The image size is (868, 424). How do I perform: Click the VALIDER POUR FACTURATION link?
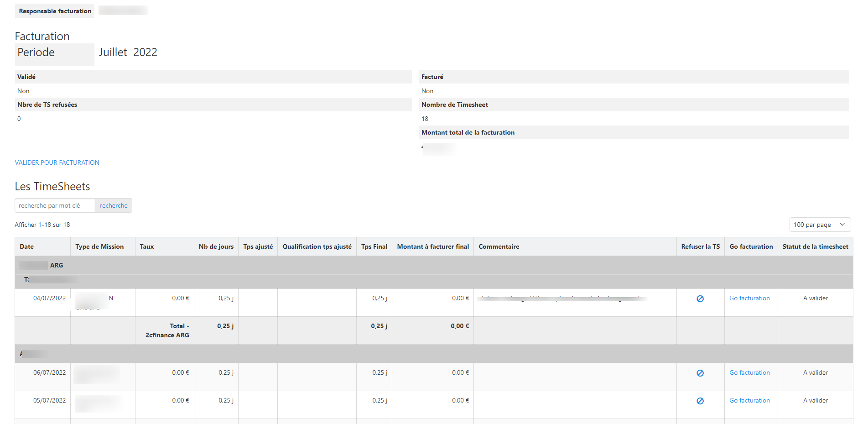[x=57, y=162]
